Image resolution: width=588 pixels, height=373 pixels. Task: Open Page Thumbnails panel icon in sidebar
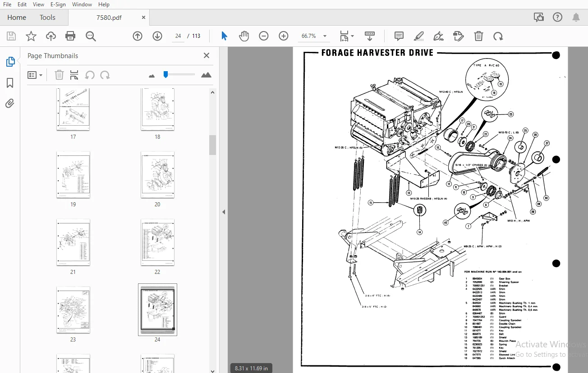tap(10, 62)
